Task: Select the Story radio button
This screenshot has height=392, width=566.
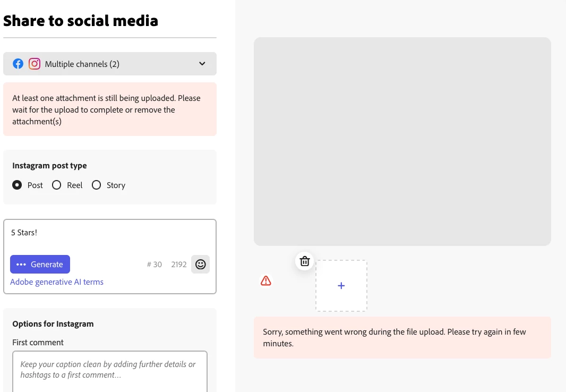Action: 97,185
